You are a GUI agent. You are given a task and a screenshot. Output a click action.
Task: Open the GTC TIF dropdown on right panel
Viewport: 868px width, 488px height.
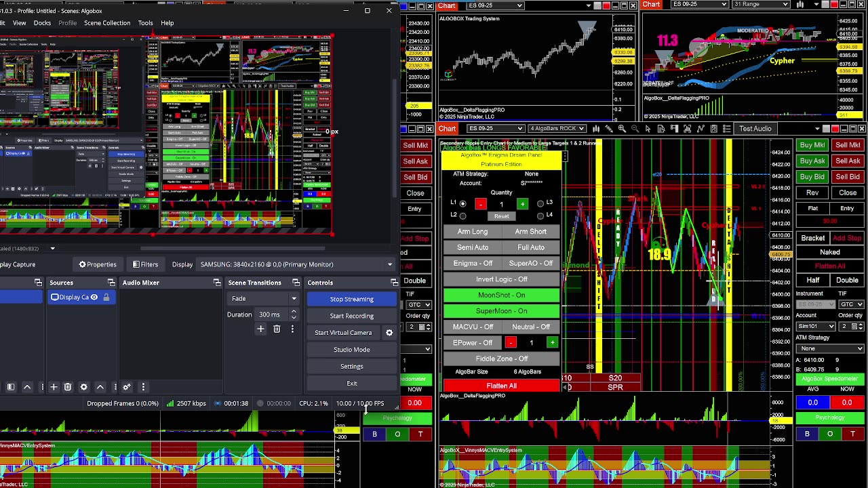pos(851,304)
